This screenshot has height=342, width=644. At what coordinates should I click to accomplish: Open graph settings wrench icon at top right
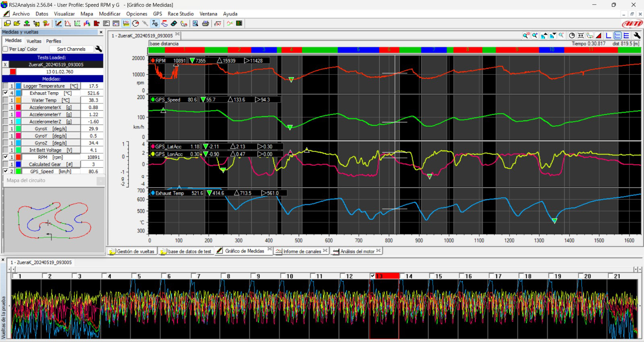click(637, 35)
